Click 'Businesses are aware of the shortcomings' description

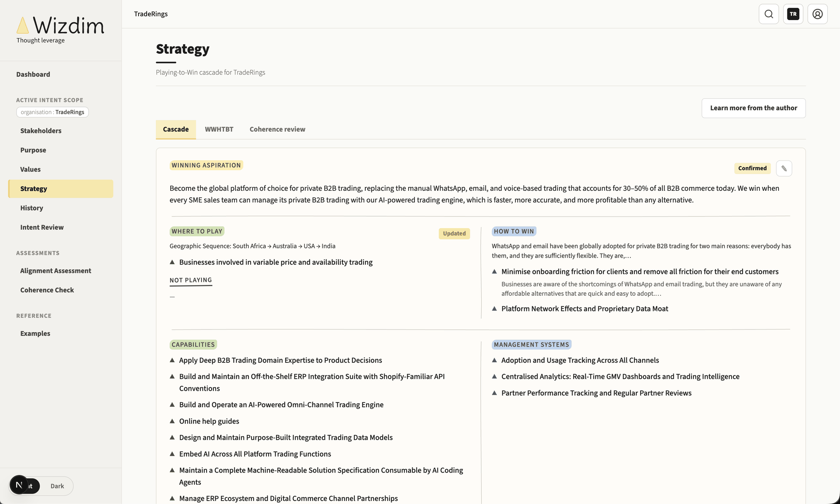(641, 289)
